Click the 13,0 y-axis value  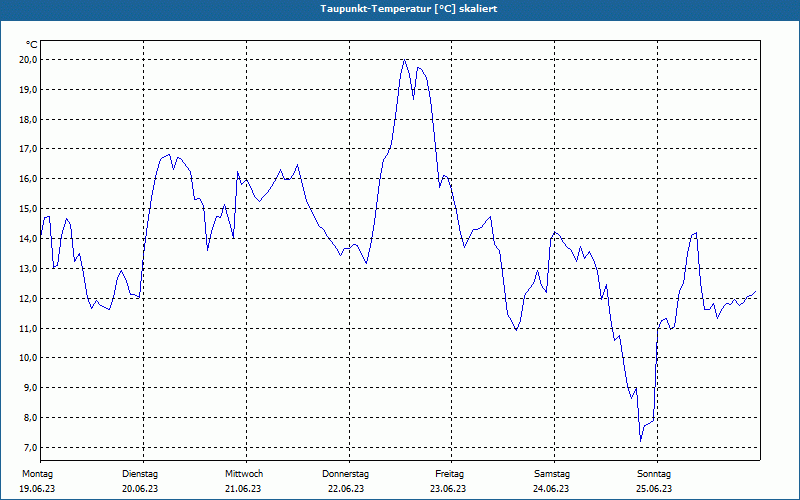(29, 268)
